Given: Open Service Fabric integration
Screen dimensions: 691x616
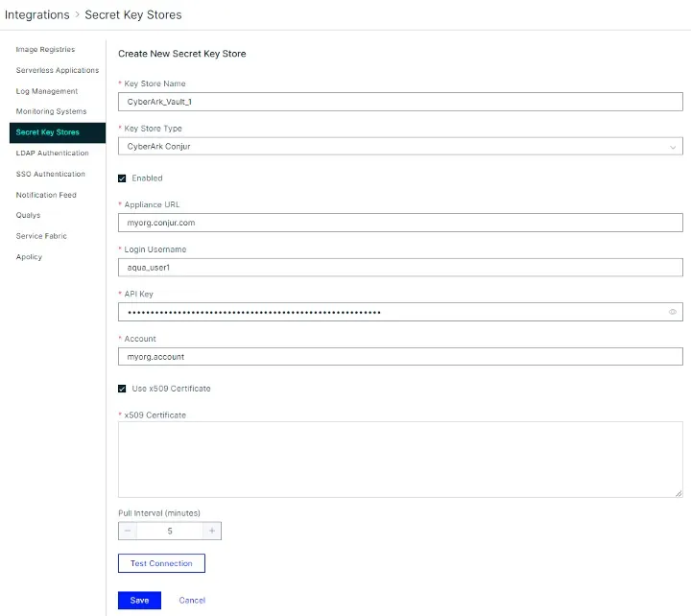Looking at the screenshot, I should [x=41, y=236].
